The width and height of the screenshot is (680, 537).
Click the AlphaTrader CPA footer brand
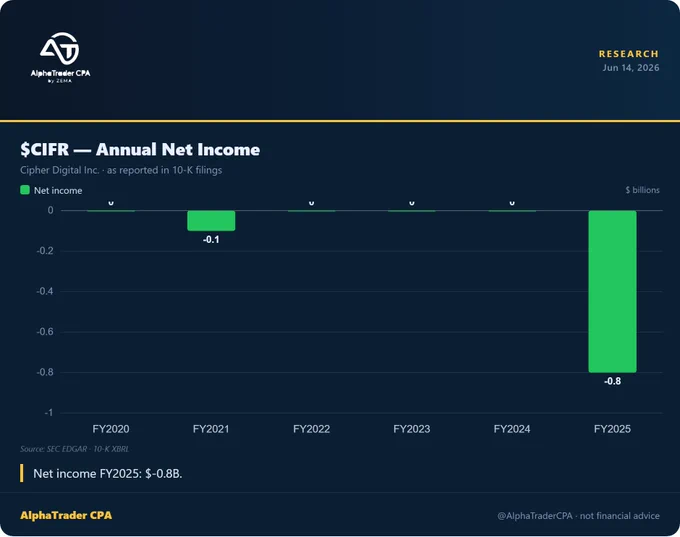pyautogui.click(x=66, y=515)
